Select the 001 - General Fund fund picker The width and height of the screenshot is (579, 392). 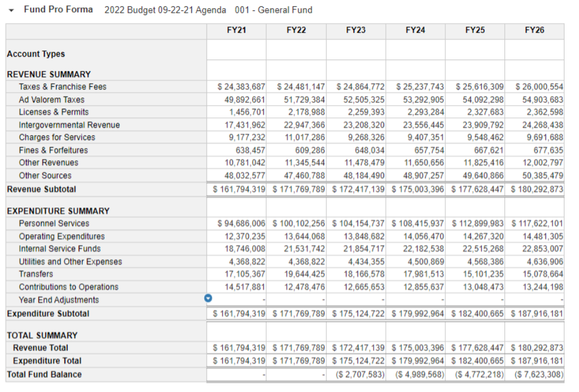coord(272,9)
